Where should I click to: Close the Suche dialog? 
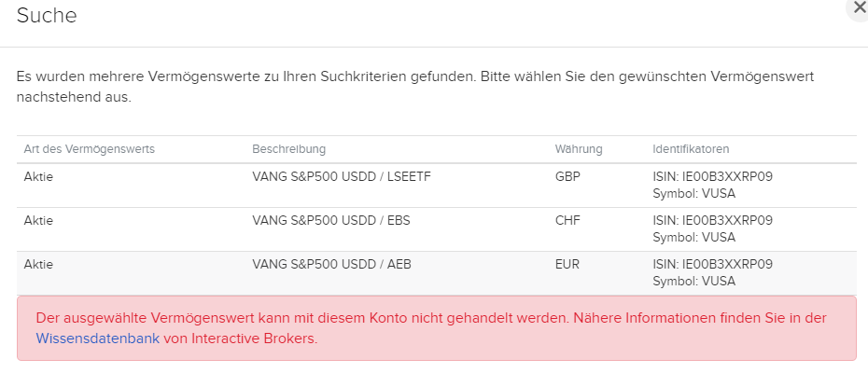pos(860,7)
